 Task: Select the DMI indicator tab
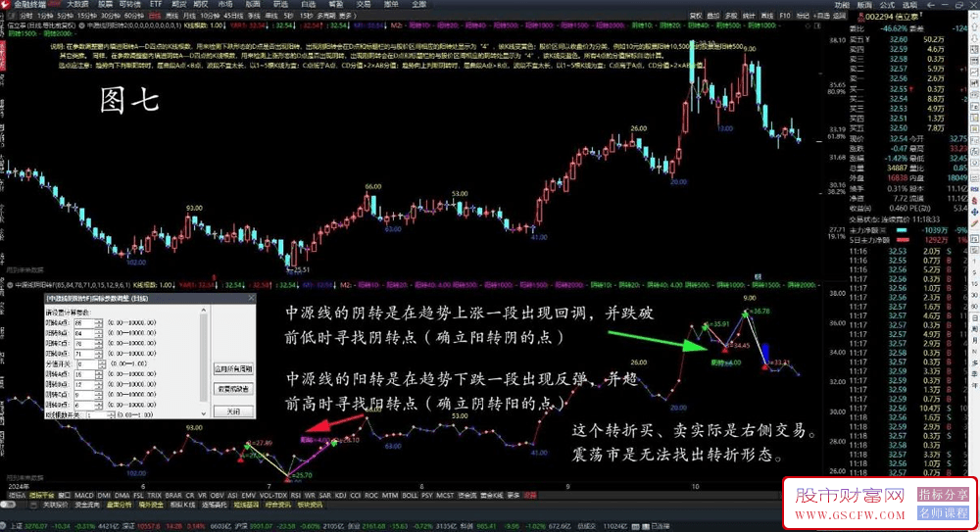pos(104,495)
